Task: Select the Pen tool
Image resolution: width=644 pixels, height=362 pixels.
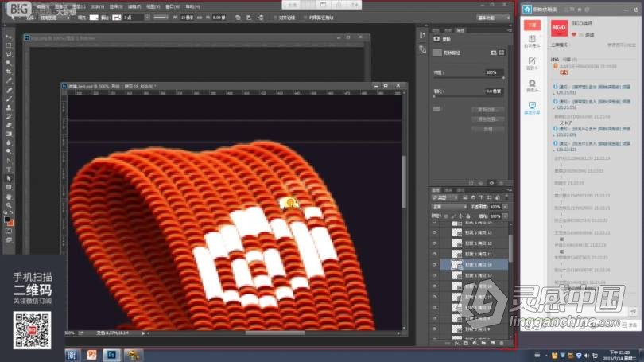Action: 9,161
